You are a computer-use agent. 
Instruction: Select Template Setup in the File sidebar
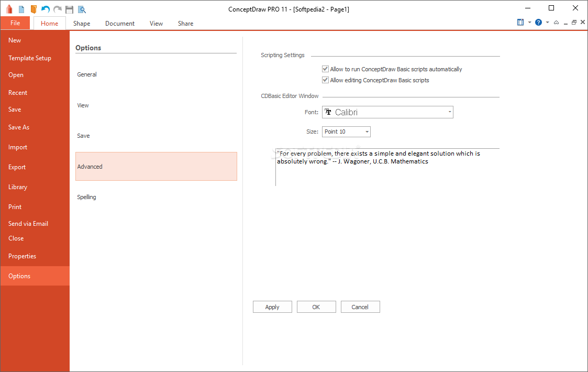(x=35, y=58)
